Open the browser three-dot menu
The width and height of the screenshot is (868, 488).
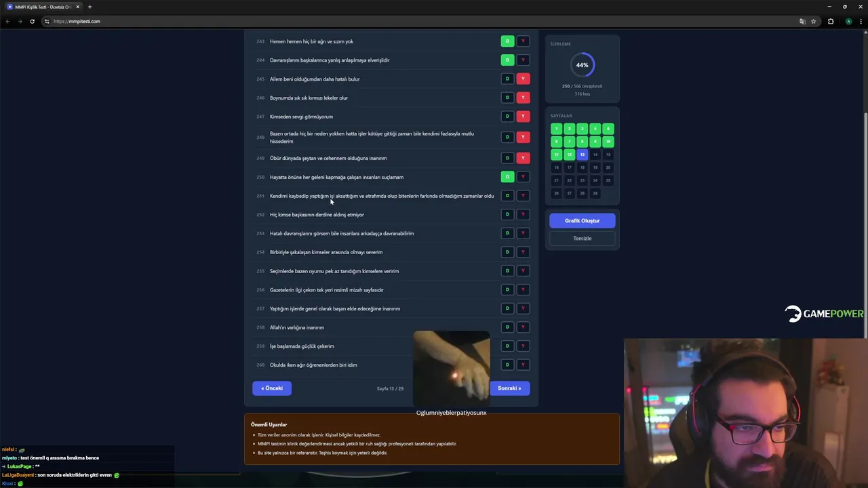tap(860, 21)
